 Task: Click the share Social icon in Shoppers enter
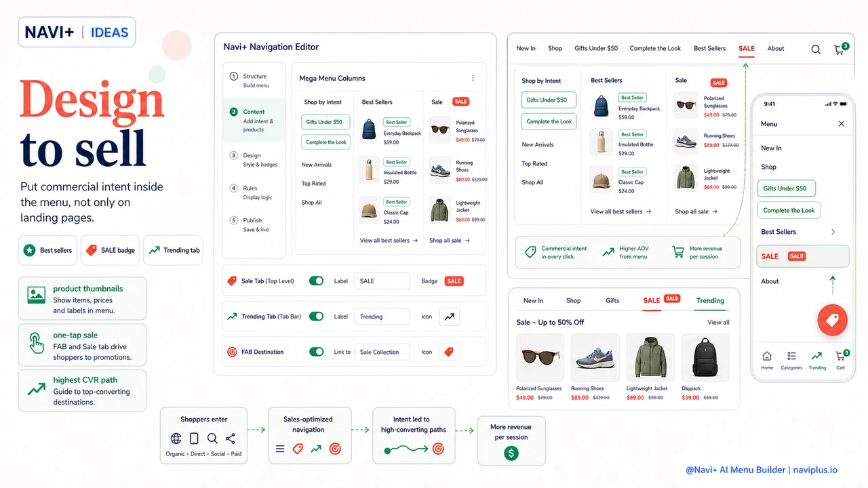231,439
